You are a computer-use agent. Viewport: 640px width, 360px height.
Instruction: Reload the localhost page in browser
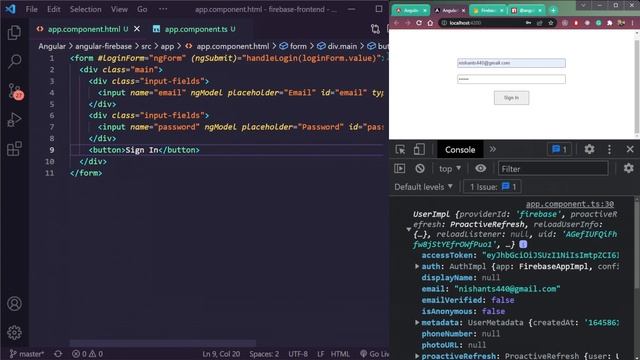click(419, 23)
